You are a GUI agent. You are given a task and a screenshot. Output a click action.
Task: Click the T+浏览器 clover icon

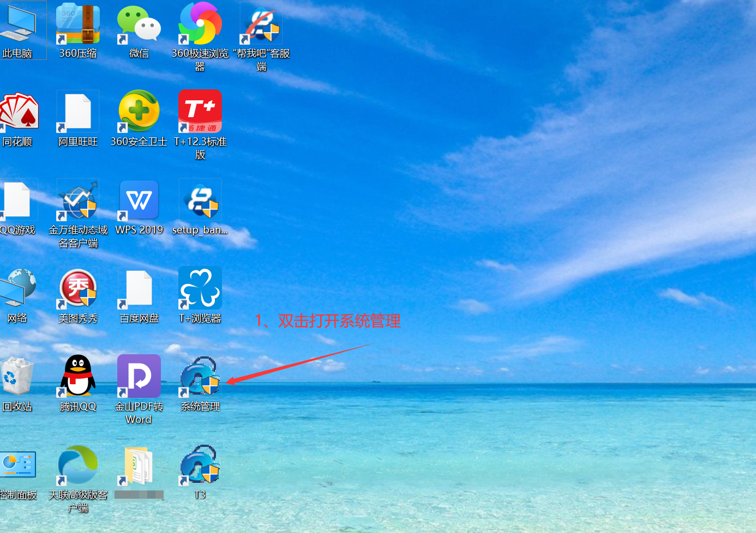pos(200,289)
